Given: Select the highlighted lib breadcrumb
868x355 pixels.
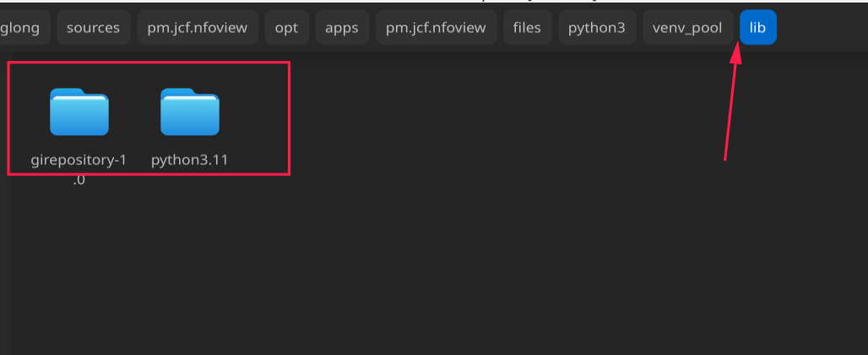Looking at the screenshot, I should [758, 27].
